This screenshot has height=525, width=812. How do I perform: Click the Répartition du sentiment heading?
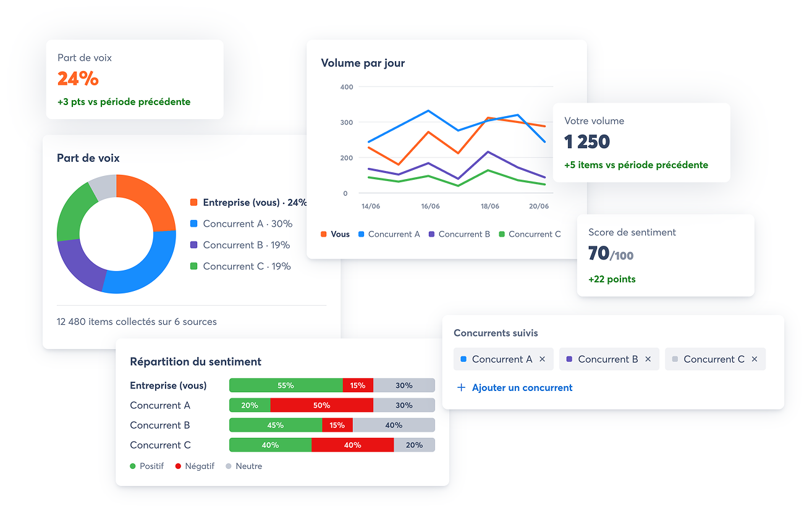195,362
